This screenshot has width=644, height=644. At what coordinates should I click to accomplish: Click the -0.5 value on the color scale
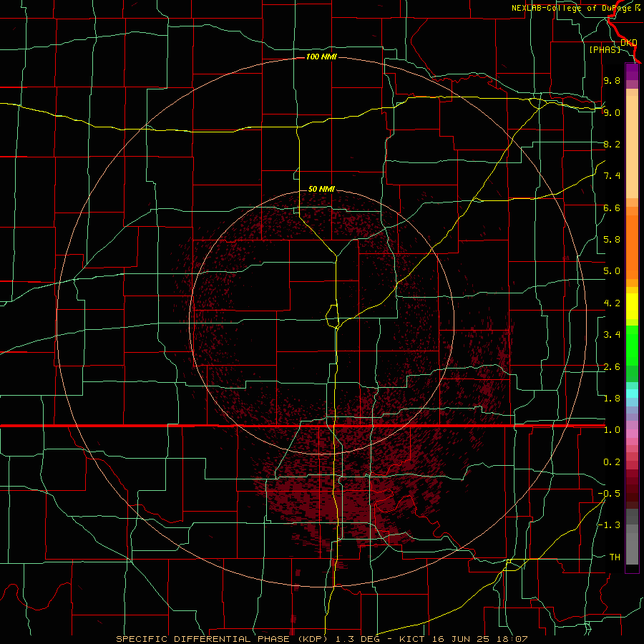coord(609,494)
